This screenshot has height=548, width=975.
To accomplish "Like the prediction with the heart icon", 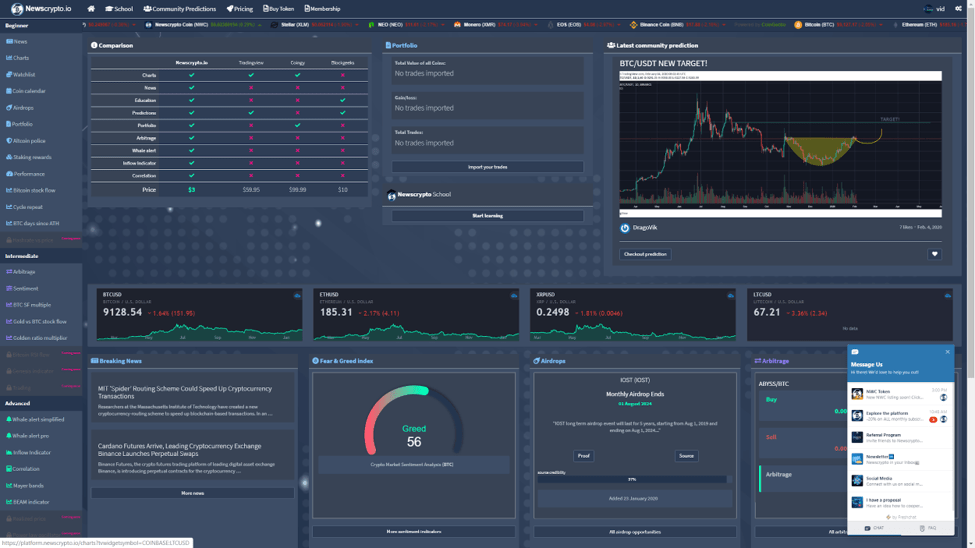I will coord(934,254).
